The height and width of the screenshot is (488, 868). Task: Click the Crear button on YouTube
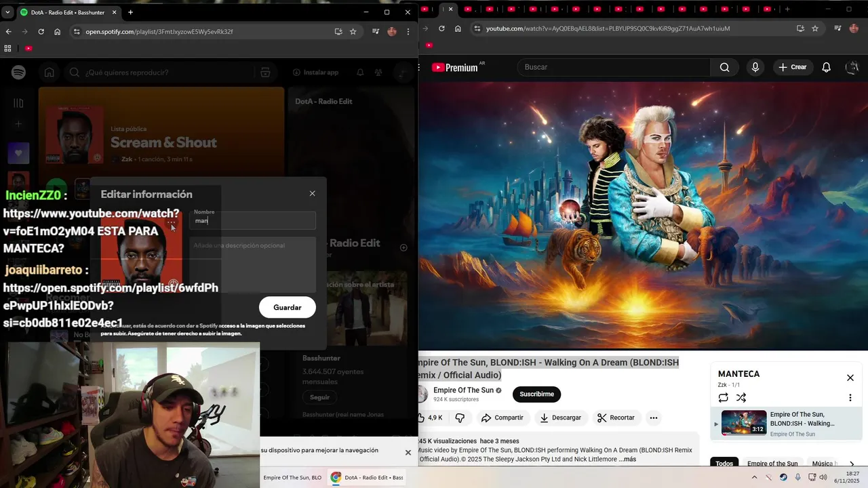[793, 67]
